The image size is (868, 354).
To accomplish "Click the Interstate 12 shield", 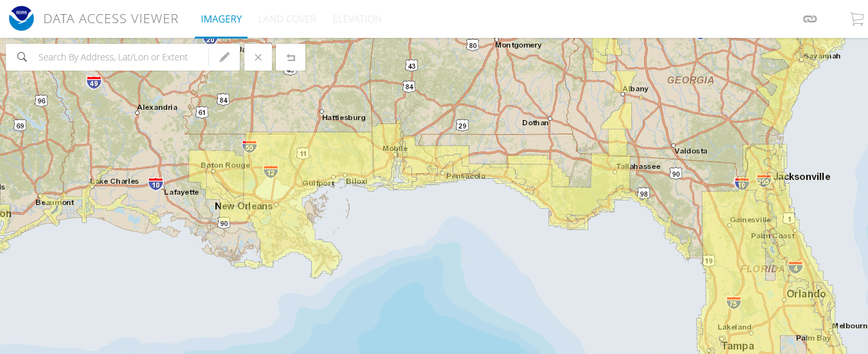I will point(271,172).
